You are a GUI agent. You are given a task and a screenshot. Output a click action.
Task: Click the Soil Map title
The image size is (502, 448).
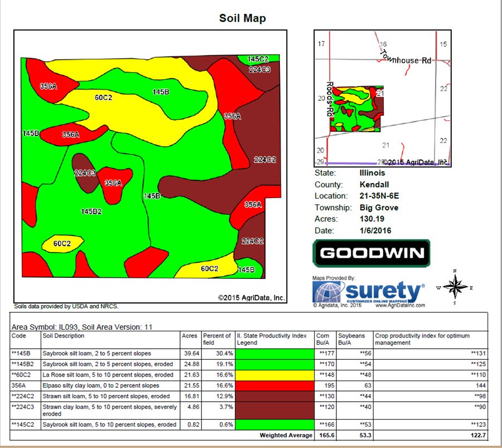click(243, 18)
